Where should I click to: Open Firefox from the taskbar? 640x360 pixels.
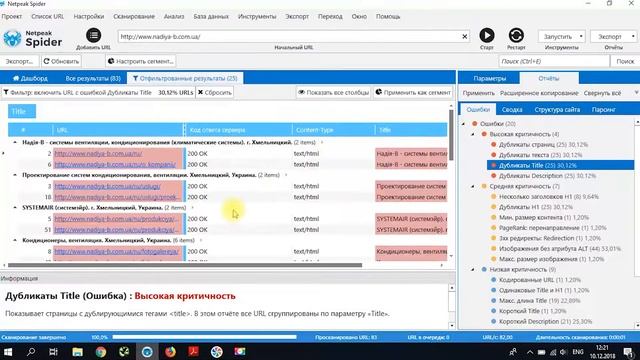point(170,351)
